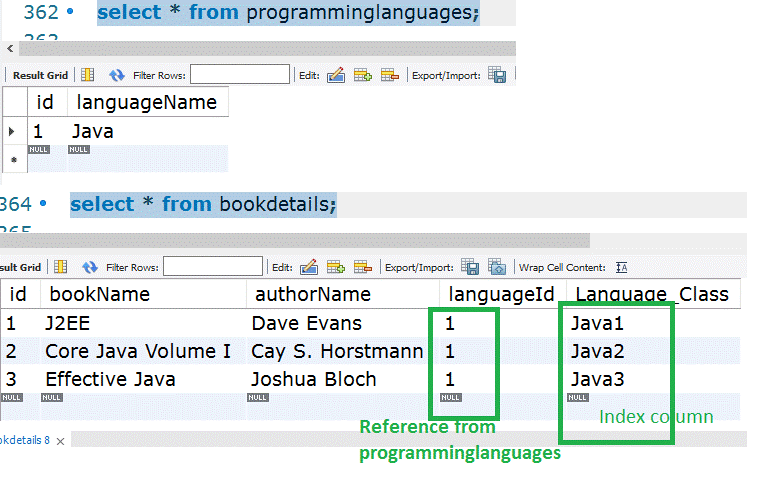Click line number 362 in the editor gutter
This screenshot has width=775, height=488.
pyautogui.click(x=41, y=12)
